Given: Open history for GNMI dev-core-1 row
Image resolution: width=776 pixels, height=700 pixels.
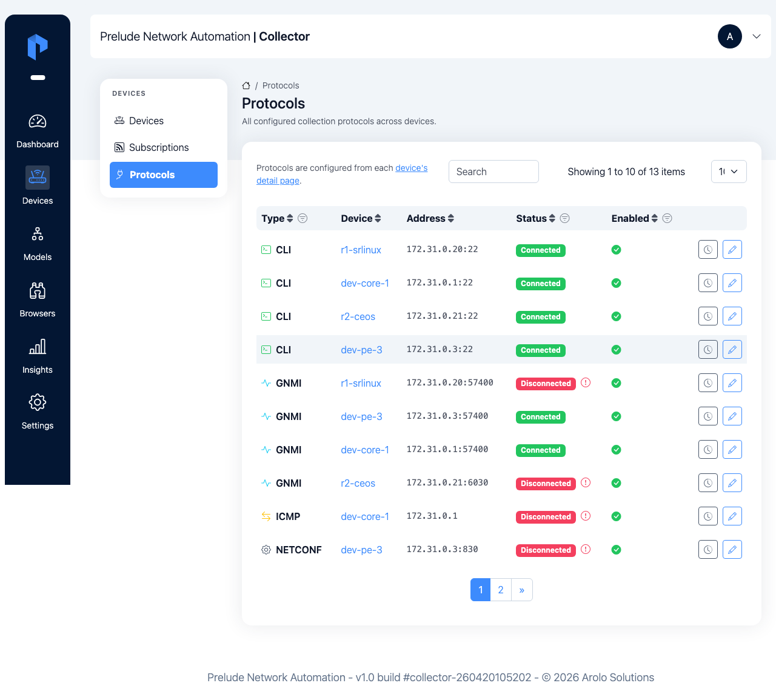Looking at the screenshot, I should point(708,450).
